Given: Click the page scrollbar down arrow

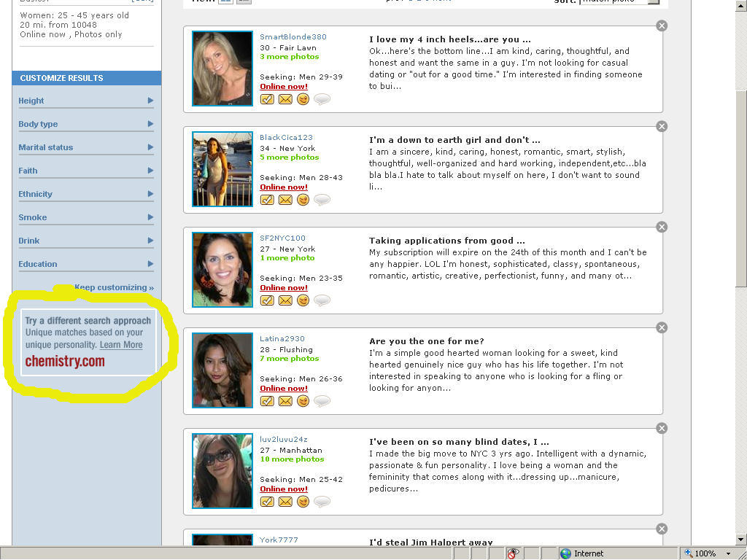Looking at the screenshot, I should (741, 539).
